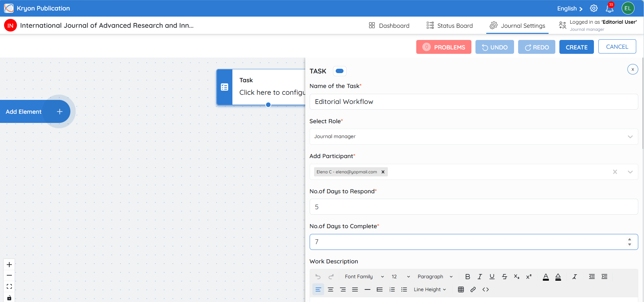Decrease indent in editor toolbar
Image resolution: width=644 pixels, height=302 pixels.
pyautogui.click(x=592, y=277)
